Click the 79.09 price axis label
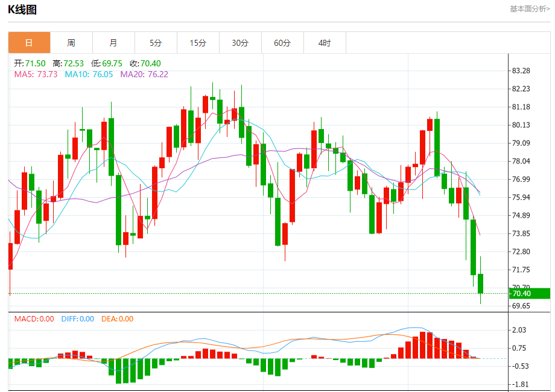 tap(521, 143)
